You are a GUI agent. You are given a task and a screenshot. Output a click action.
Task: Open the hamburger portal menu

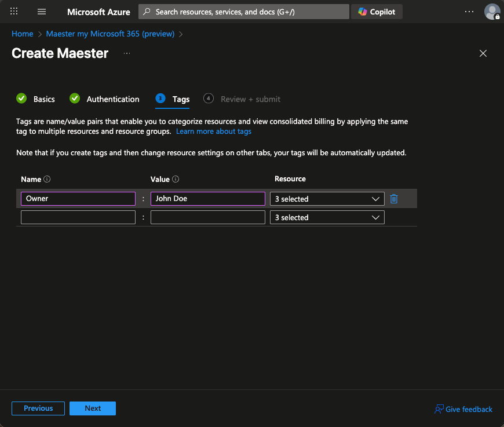pos(42,12)
